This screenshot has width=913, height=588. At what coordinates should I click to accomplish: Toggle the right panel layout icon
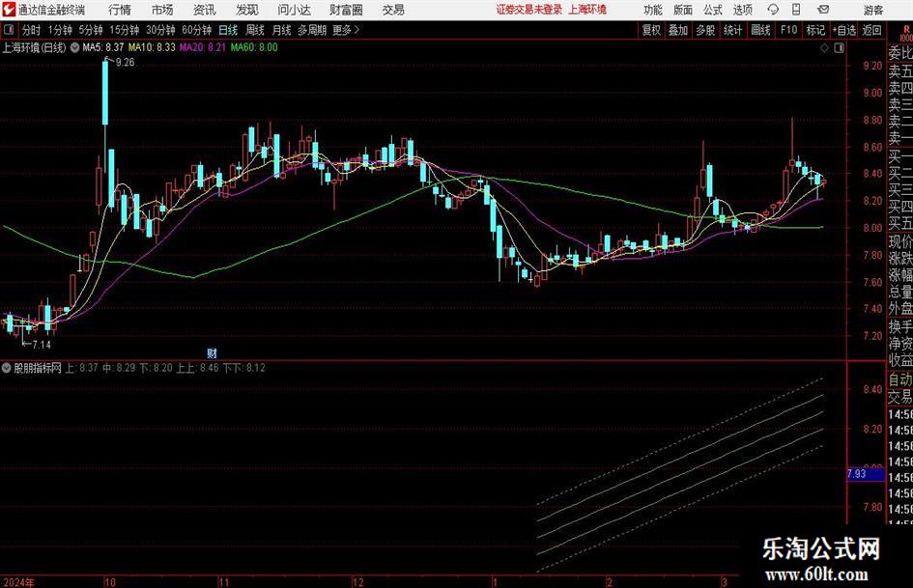coord(839,48)
